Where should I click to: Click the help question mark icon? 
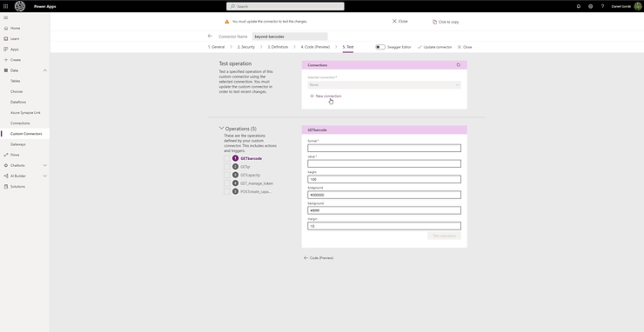tap(602, 7)
